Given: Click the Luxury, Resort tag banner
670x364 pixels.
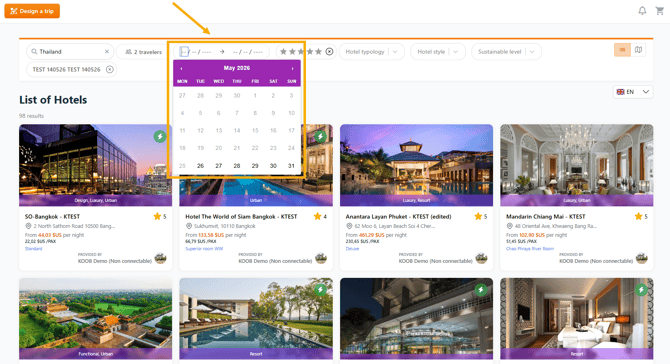Looking at the screenshot, I should coord(416,200).
